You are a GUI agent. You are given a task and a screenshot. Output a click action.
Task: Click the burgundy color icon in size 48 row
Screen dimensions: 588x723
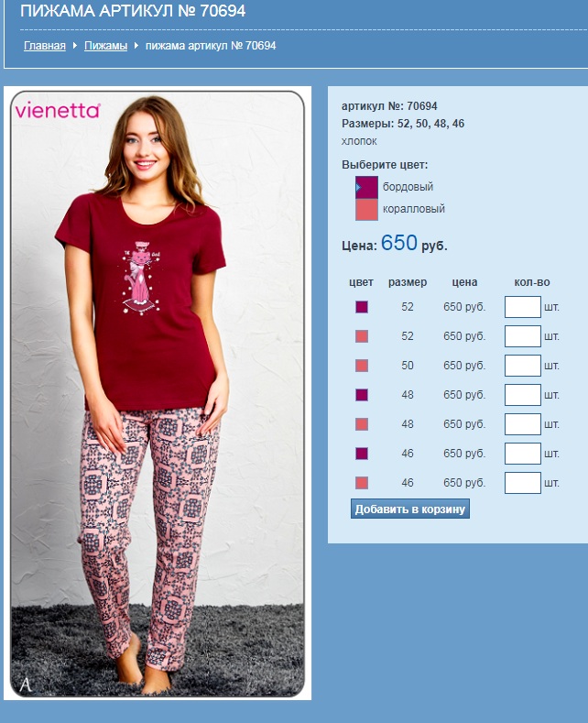[362, 395]
